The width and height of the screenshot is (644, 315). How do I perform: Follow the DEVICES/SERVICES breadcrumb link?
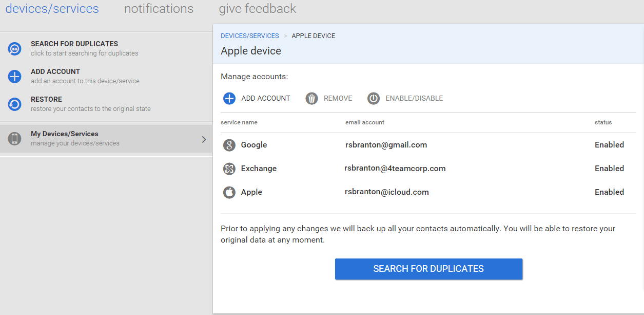[x=250, y=36]
